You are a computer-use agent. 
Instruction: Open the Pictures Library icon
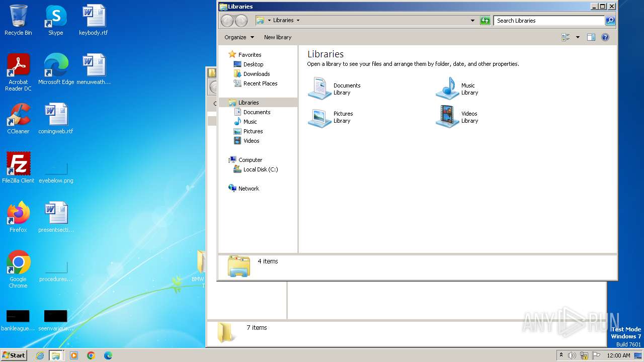click(x=331, y=117)
